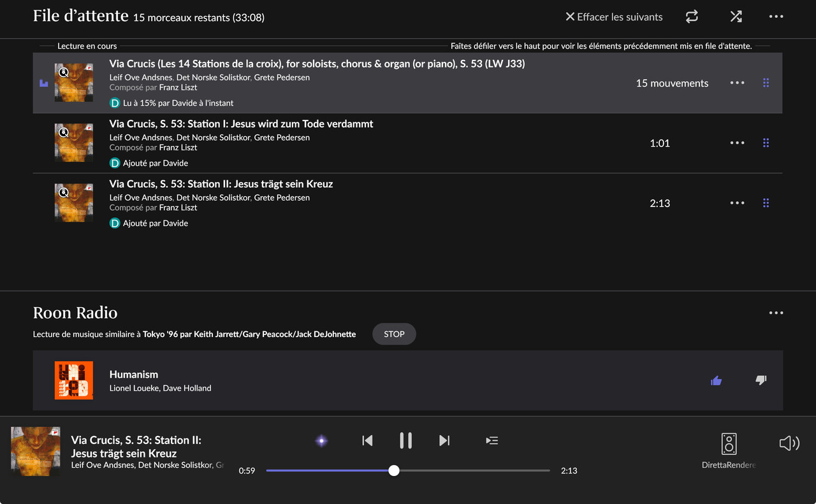The width and height of the screenshot is (816, 504).
Task: Open Grete Pedersen link in Station II row
Action: click(x=282, y=198)
